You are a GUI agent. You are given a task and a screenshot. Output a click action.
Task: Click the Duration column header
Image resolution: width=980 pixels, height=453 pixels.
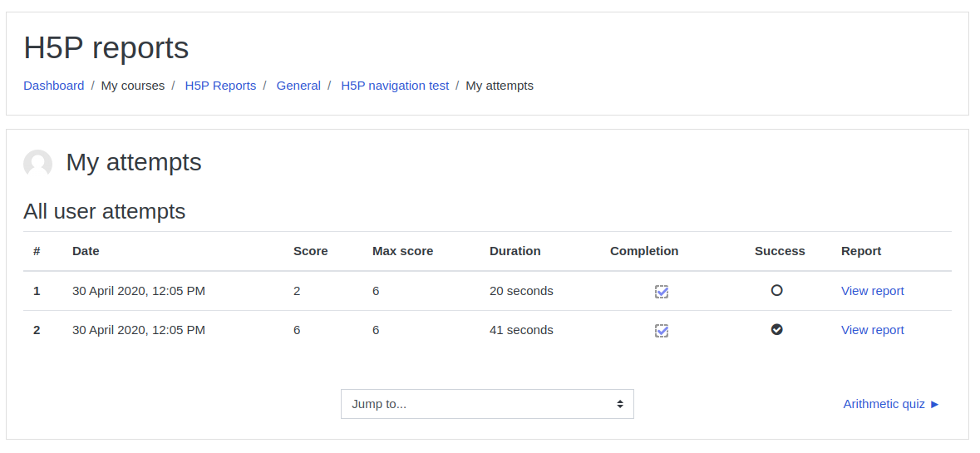pyautogui.click(x=515, y=251)
